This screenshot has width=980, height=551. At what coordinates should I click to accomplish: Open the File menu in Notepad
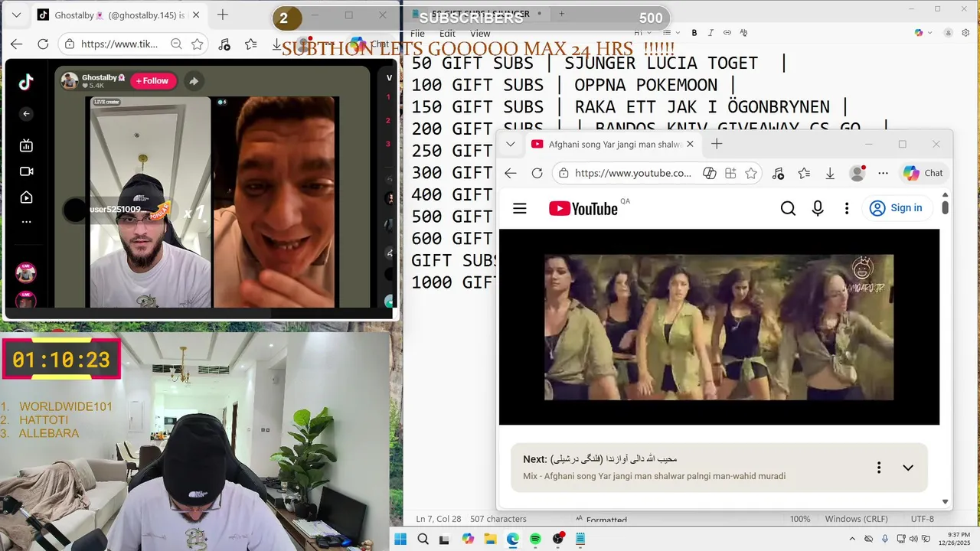[417, 34]
